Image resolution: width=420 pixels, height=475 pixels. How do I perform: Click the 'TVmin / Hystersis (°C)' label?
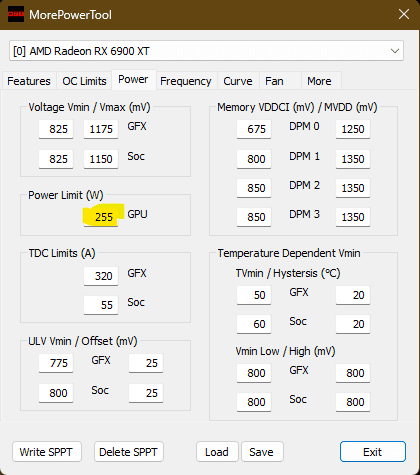click(288, 273)
